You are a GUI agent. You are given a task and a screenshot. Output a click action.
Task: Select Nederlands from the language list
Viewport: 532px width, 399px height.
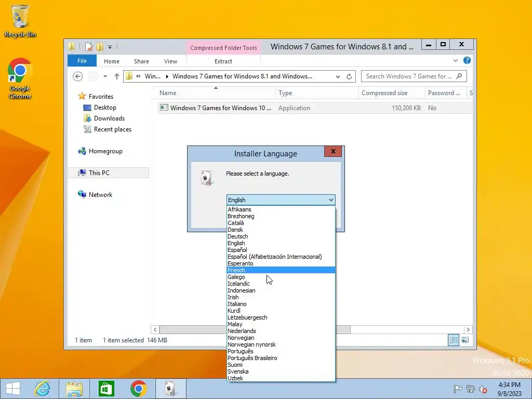281,331
